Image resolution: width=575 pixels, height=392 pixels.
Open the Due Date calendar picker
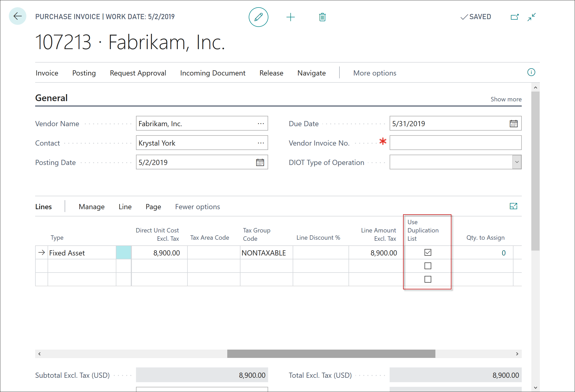[x=513, y=124]
